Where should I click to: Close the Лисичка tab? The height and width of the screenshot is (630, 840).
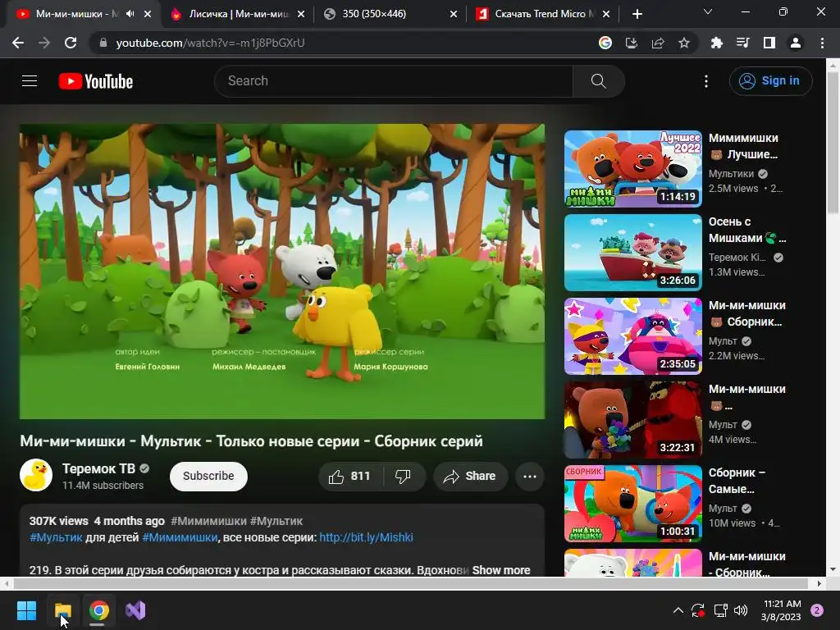[x=301, y=14]
